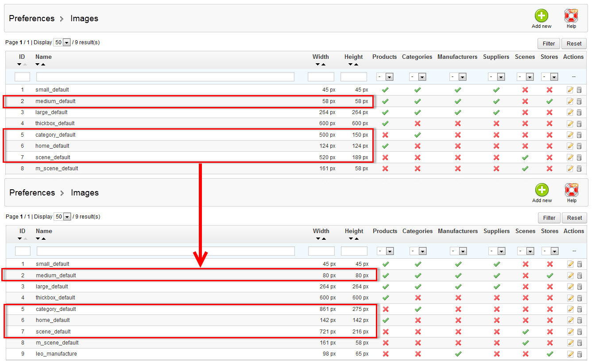This screenshot has height=364, width=592.
Task: Sort Name descending arrow in upper table
Action: tap(38, 65)
